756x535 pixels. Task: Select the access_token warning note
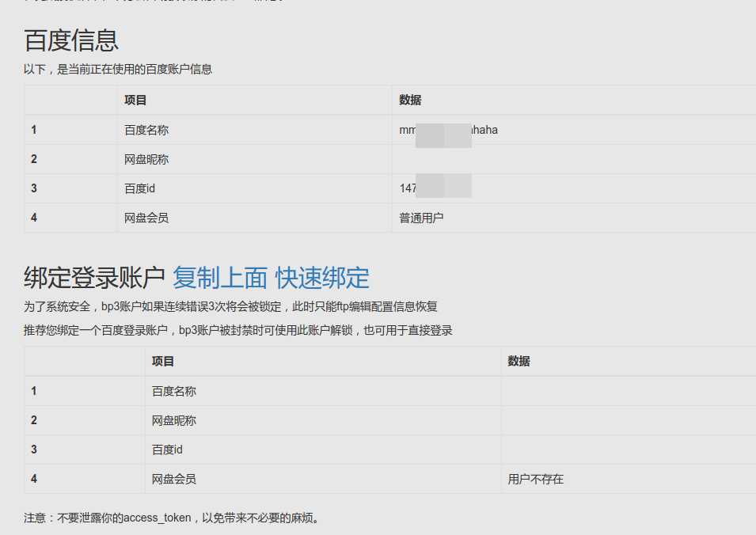coord(171,518)
